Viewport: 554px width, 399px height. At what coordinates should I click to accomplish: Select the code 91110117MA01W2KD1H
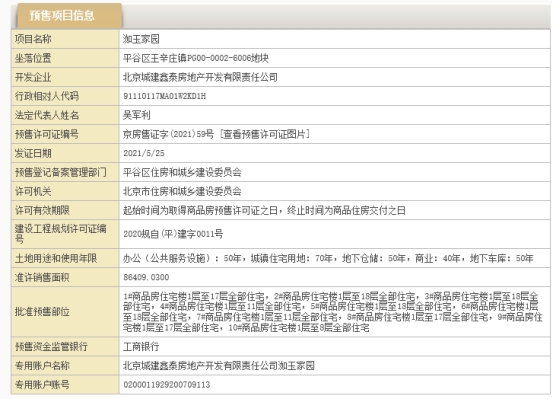click(165, 96)
